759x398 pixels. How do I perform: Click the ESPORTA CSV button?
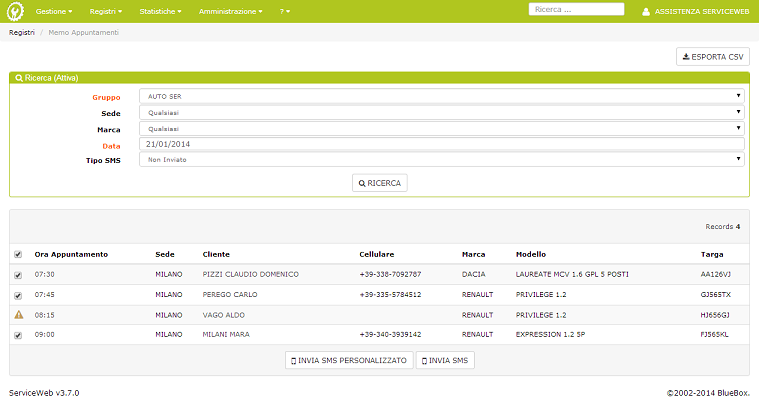[713, 57]
